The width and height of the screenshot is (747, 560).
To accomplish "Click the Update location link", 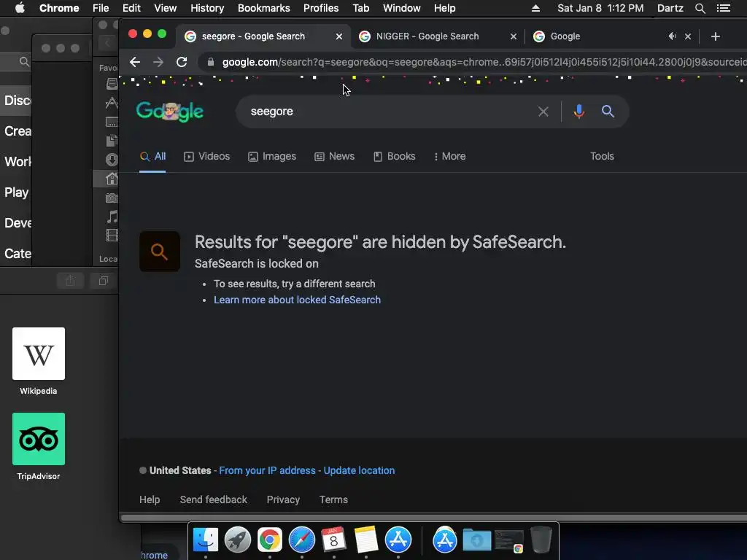I will [x=359, y=470].
